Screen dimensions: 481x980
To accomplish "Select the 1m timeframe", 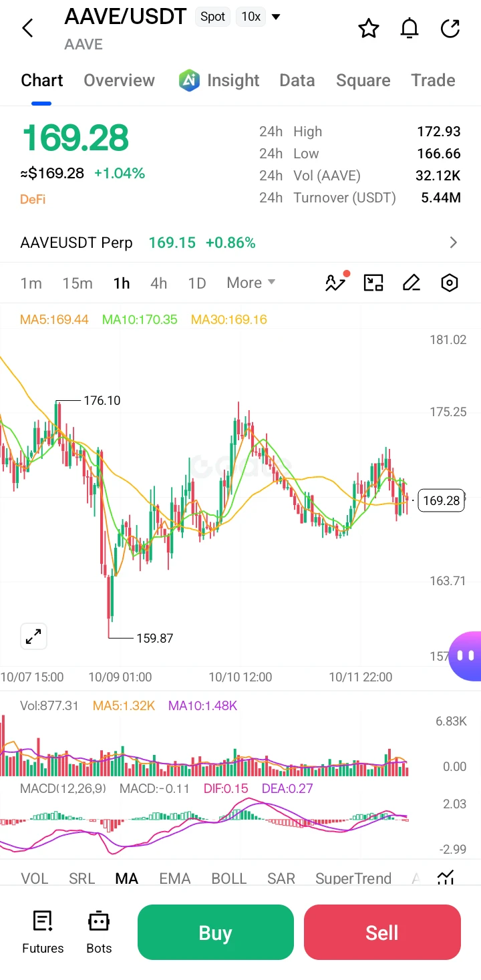I will 31,283.
